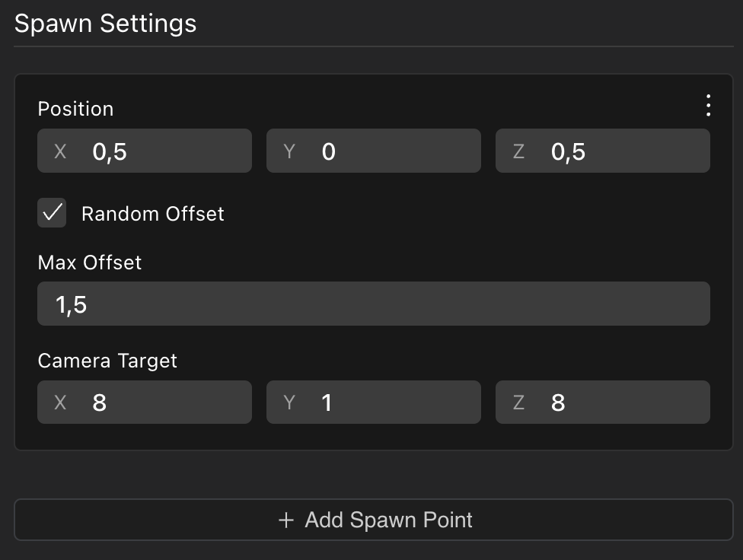Click the Z axis label in Camera Target
Image resolution: width=743 pixels, height=560 pixels.
coord(518,402)
